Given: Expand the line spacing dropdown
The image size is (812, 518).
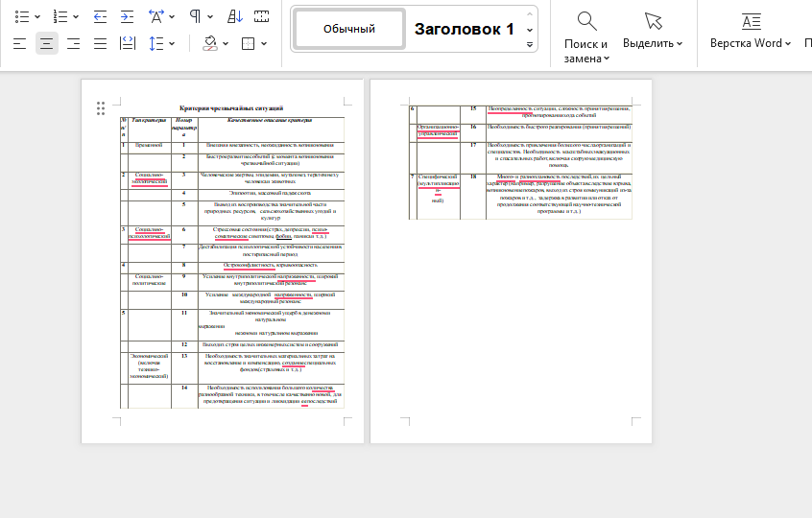Looking at the screenshot, I should (x=172, y=43).
